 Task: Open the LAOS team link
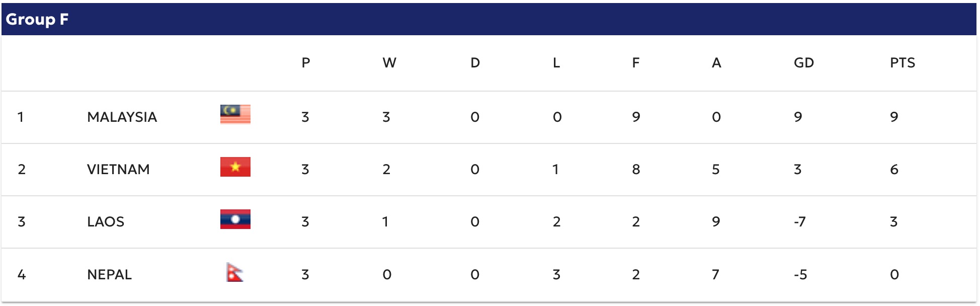(x=106, y=222)
